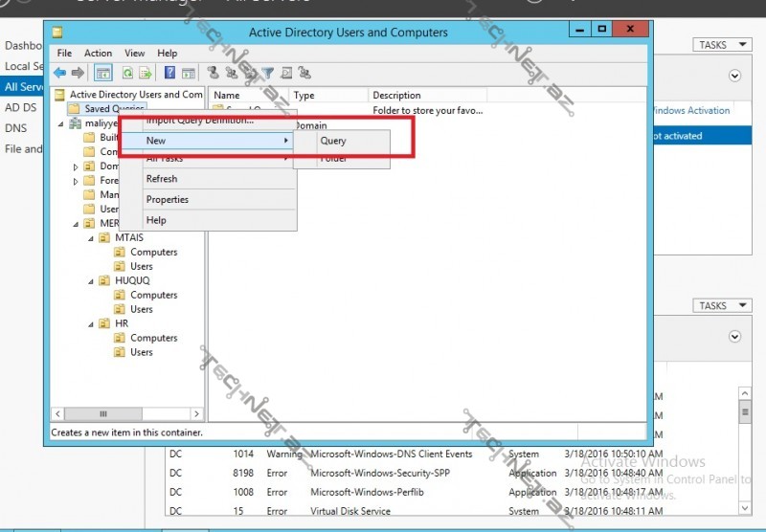Click the HUQUQ organizational unit icon
The image size is (766, 532).
pyautogui.click(x=104, y=280)
